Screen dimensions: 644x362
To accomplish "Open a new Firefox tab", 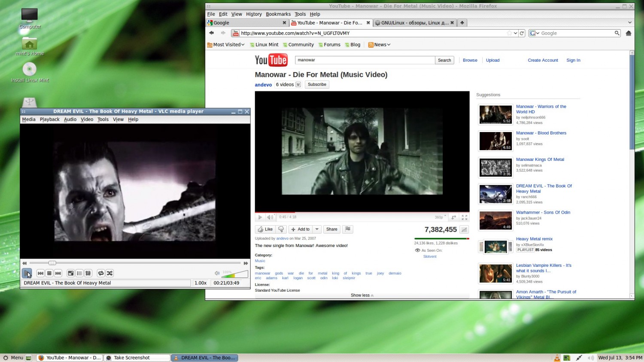I will pos(462,23).
